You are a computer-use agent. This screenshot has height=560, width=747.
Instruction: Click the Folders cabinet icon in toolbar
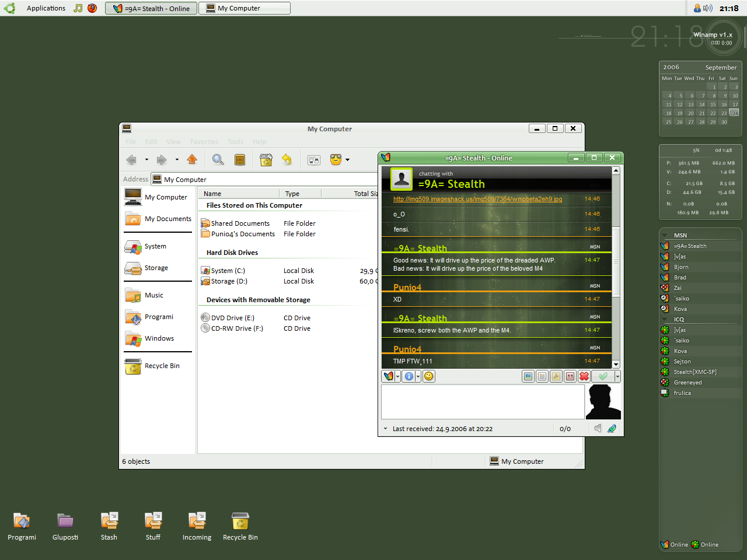click(240, 160)
